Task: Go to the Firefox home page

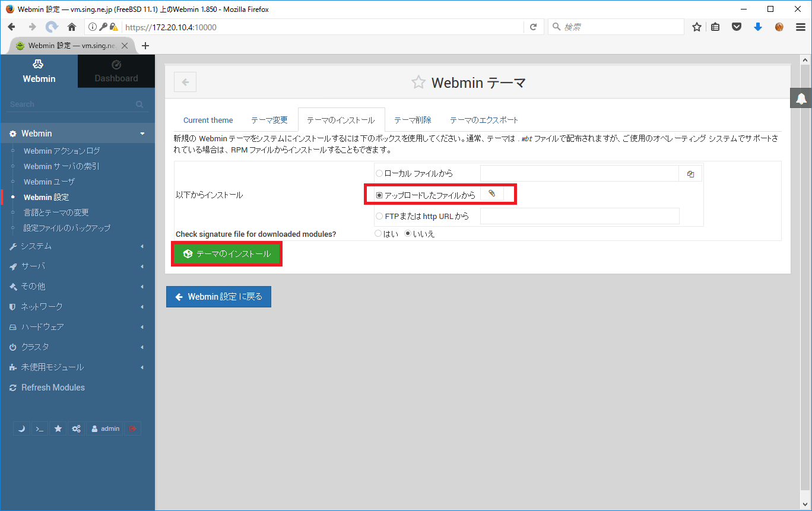Action: pos(72,27)
